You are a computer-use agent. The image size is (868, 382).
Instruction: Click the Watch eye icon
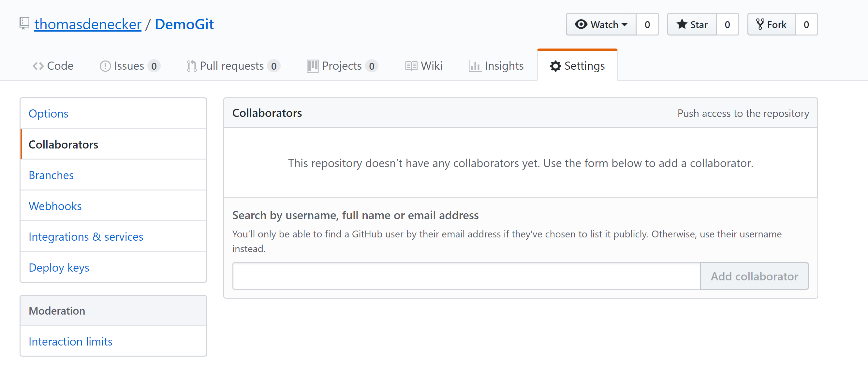[x=581, y=24]
